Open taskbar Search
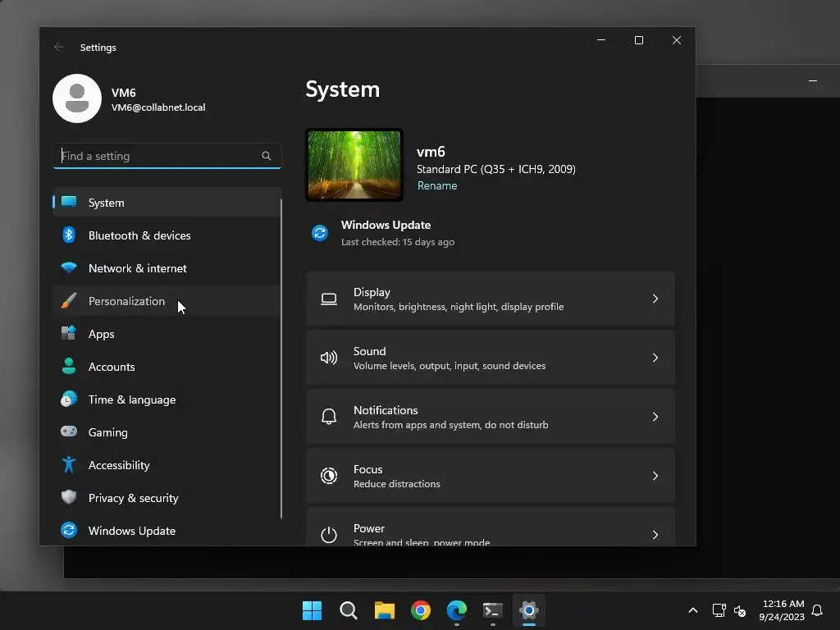This screenshot has height=630, width=840. point(348,610)
